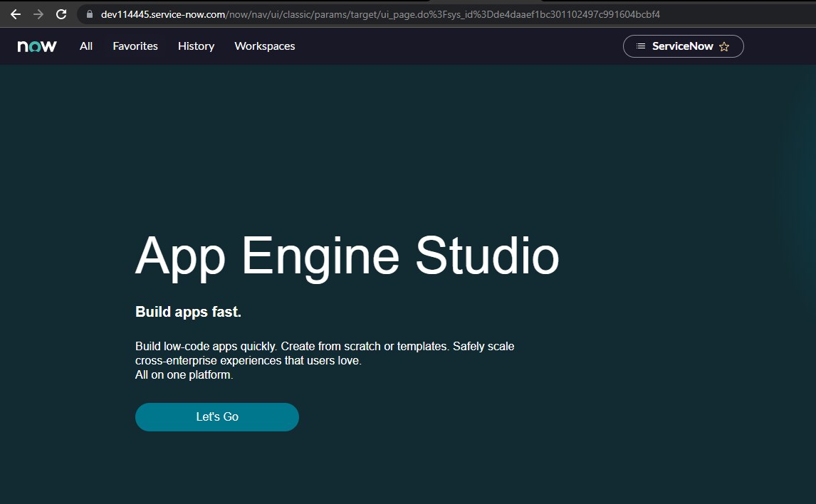Screen dimensions: 816x504
Task: Click the ServiceNow title in header pill
Action: pos(682,46)
